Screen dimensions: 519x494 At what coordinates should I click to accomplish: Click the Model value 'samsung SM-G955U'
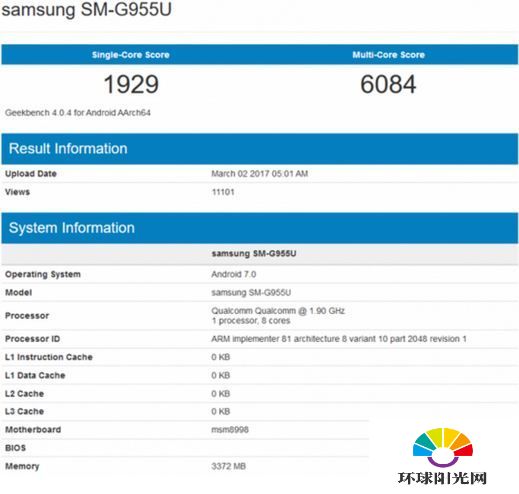click(x=251, y=293)
